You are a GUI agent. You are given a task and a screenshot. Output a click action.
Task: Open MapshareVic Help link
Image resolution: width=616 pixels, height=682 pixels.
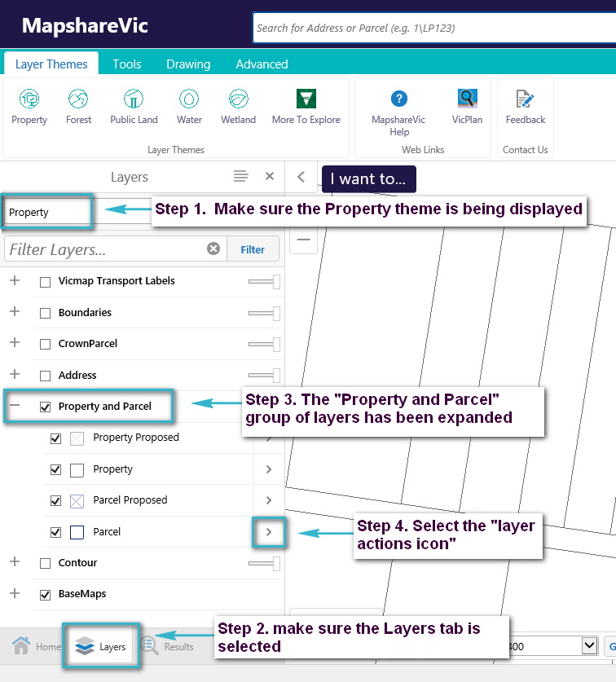(398, 113)
